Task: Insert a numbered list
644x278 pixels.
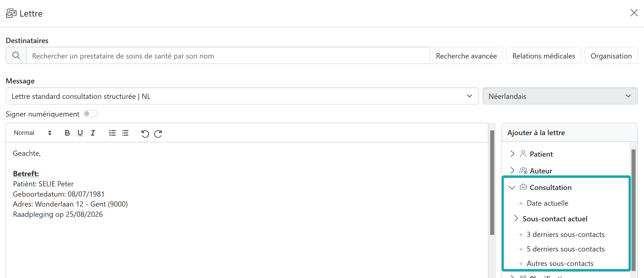Action: (x=112, y=133)
